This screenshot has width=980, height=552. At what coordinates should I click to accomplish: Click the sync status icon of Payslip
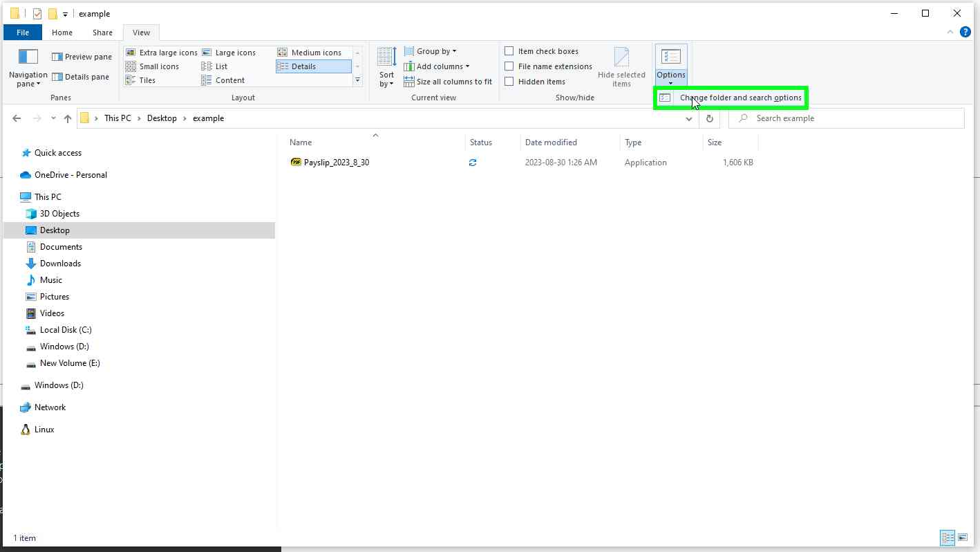point(473,163)
